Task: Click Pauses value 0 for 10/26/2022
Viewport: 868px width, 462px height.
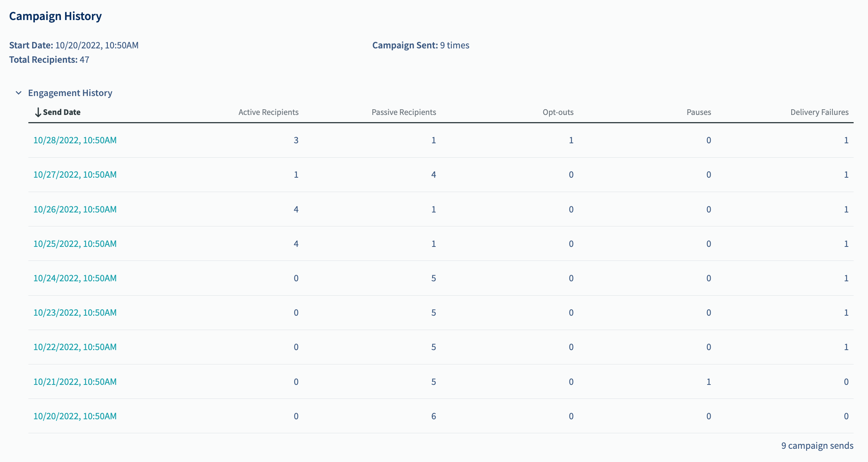Action: [709, 209]
